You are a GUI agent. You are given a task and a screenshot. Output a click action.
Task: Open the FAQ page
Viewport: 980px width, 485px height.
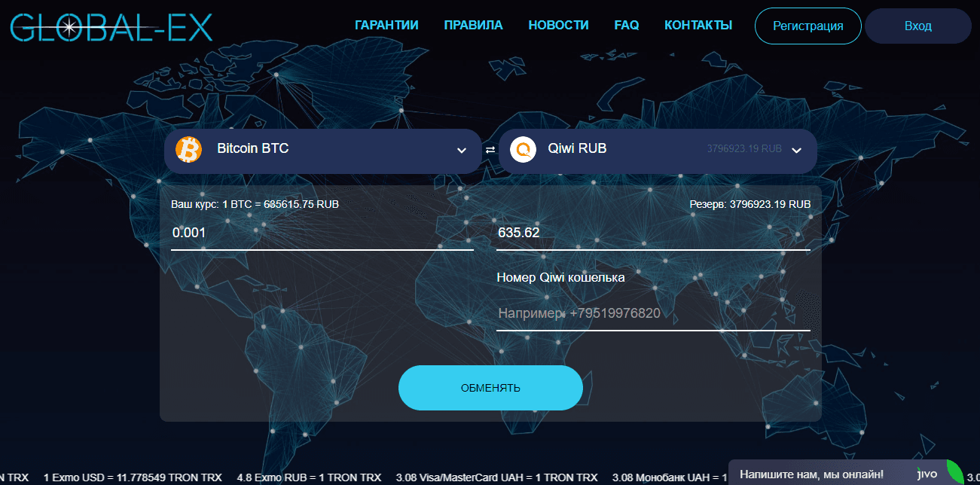coord(626,25)
